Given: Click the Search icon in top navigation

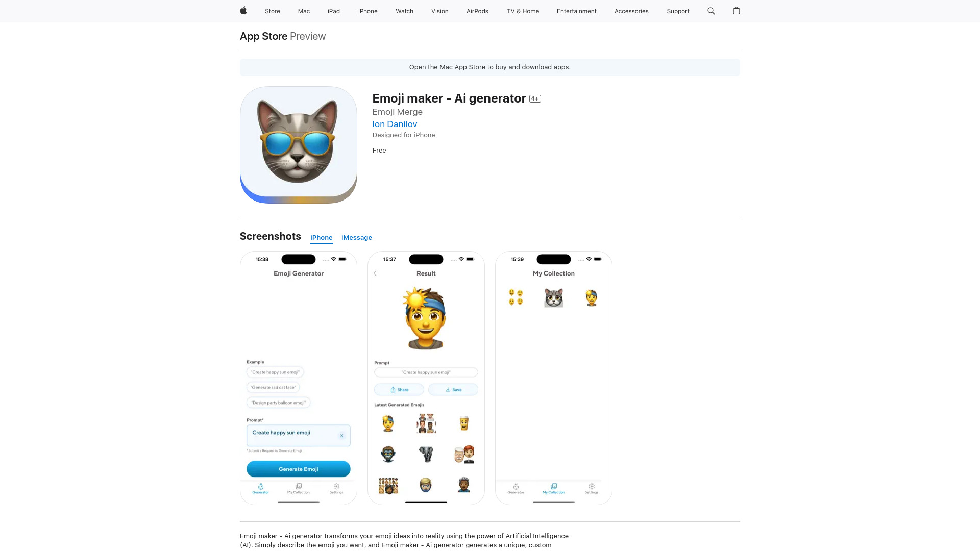Looking at the screenshot, I should click(x=712, y=11).
